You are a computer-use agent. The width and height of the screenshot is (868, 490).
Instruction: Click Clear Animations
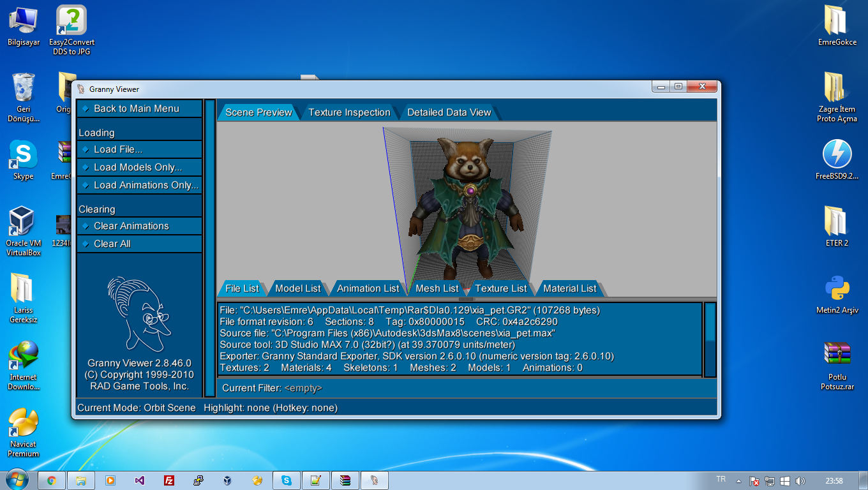(x=140, y=226)
